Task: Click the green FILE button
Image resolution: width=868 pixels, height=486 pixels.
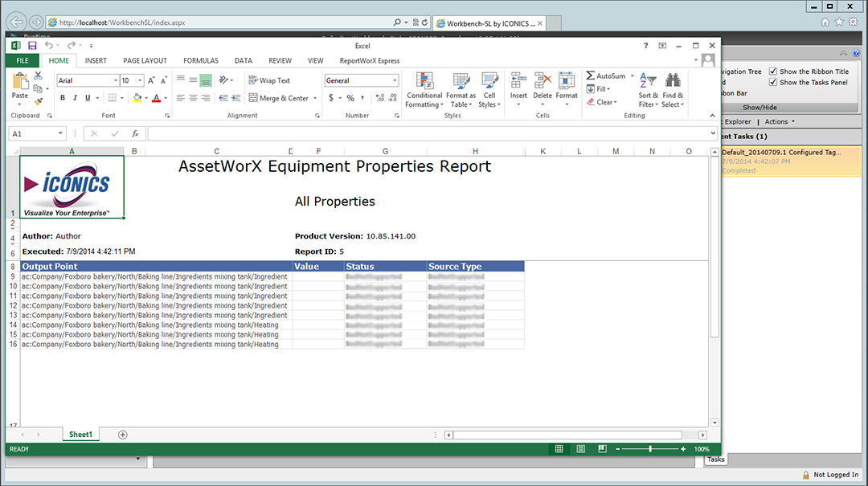Action: click(x=22, y=60)
